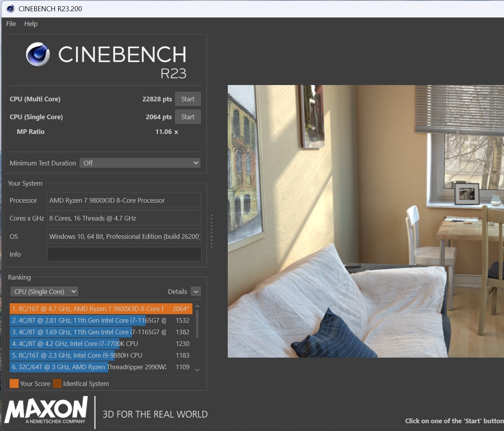The width and height of the screenshot is (504, 431).
Task: Click the Processor field AMD Ryzen 7 9800X3D
Action: point(124,200)
